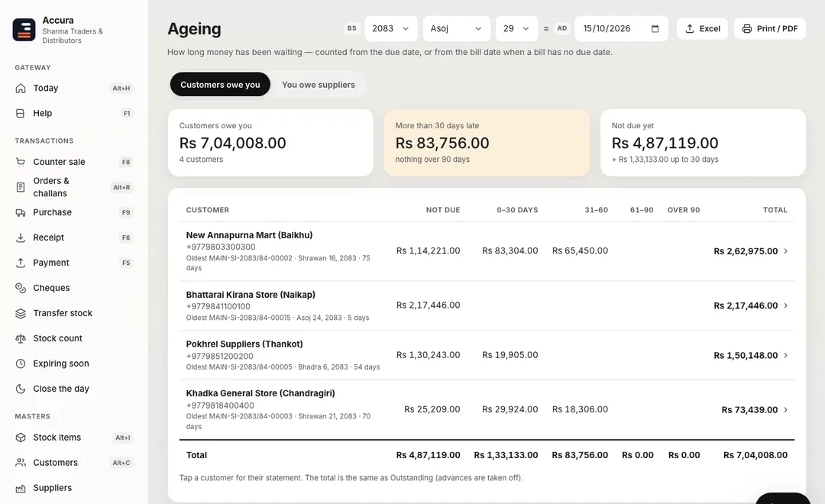Click the grand total Rs 7,04,008.00 in table

tap(755, 455)
